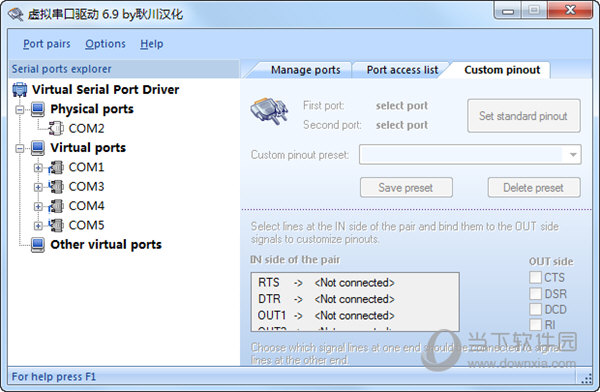The height and width of the screenshot is (392, 600).
Task: Select COM3 label in the tree
Action: coord(86,186)
